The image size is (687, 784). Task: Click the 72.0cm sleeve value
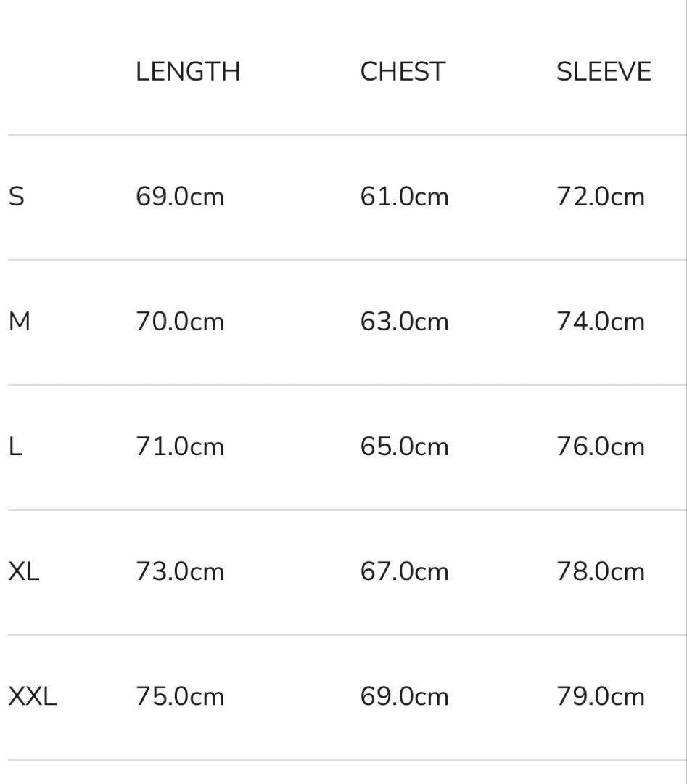click(x=601, y=197)
